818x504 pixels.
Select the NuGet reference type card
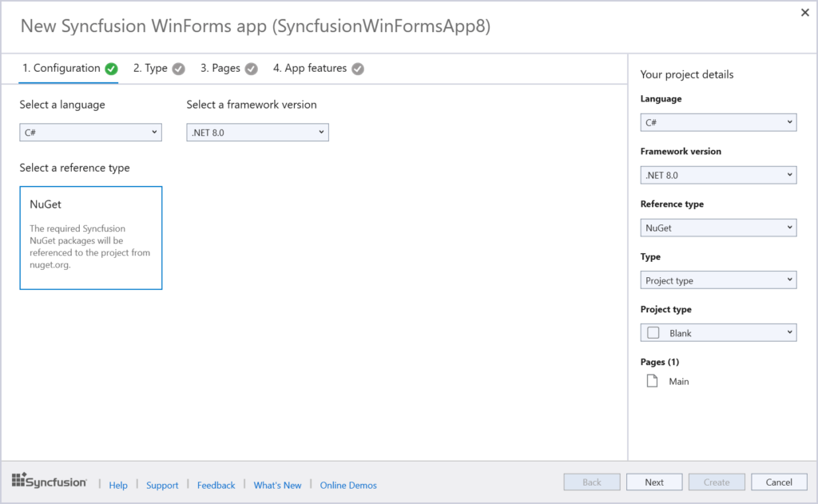(x=90, y=237)
